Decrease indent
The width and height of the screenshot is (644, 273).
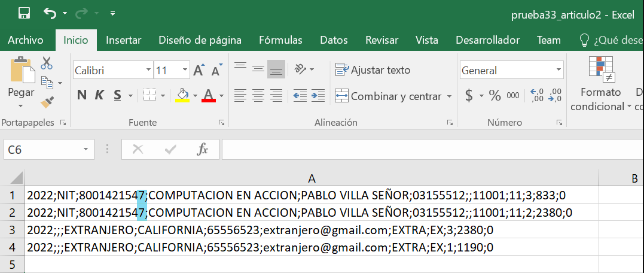pyautogui.click(x=300, y=96)
